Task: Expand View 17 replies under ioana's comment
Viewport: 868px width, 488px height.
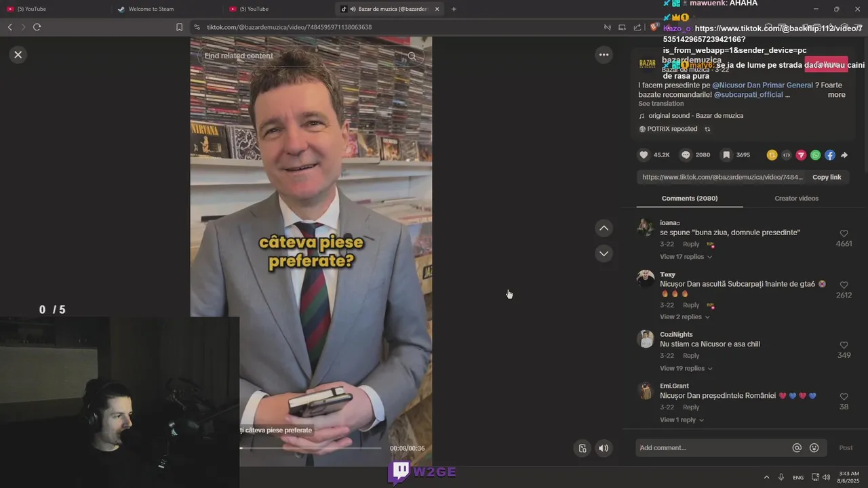Action: click(686, 257)
